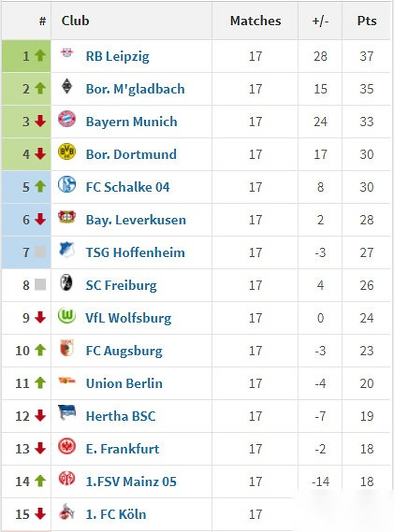The height and width of the screenshot is (532, 394).
Task: Open the FC Augsburg club link
Action: (124, 351)
